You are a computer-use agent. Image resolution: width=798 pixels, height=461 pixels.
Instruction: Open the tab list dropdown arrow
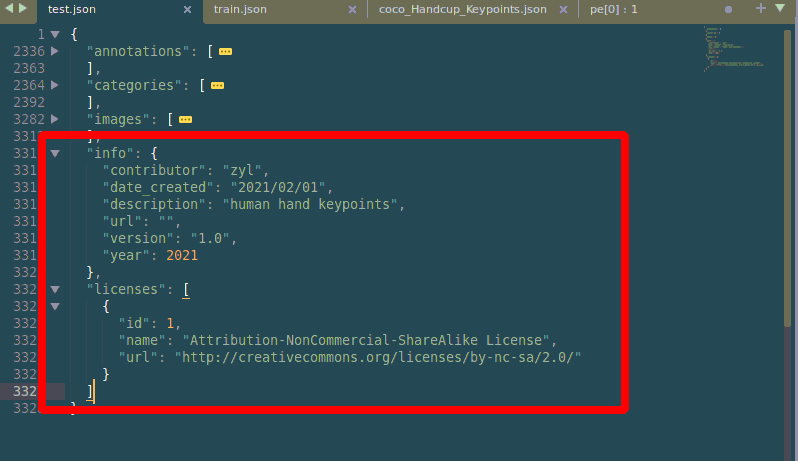(780, 8)
